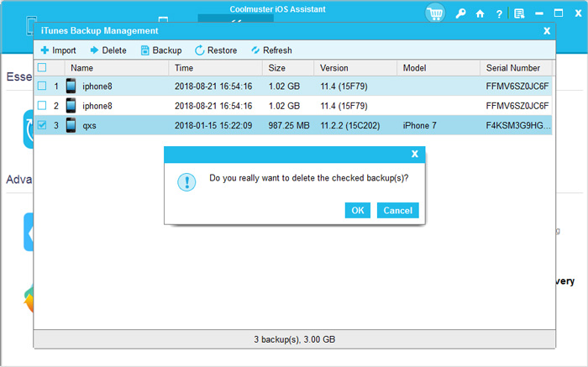Go to the home icon
The width and height of the screenshot is (588, 367).
click(480, 14)
